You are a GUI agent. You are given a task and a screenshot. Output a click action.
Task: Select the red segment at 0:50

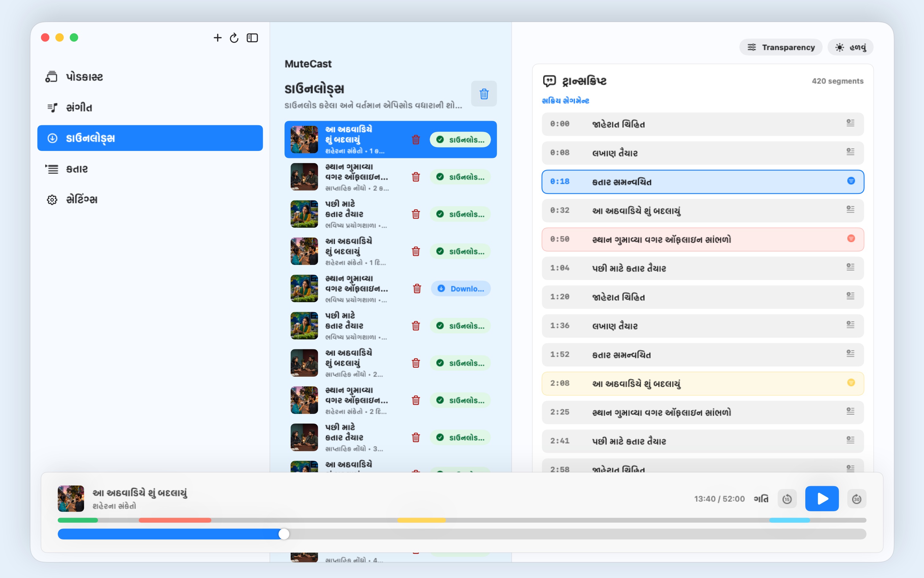[x=703, y=239]
